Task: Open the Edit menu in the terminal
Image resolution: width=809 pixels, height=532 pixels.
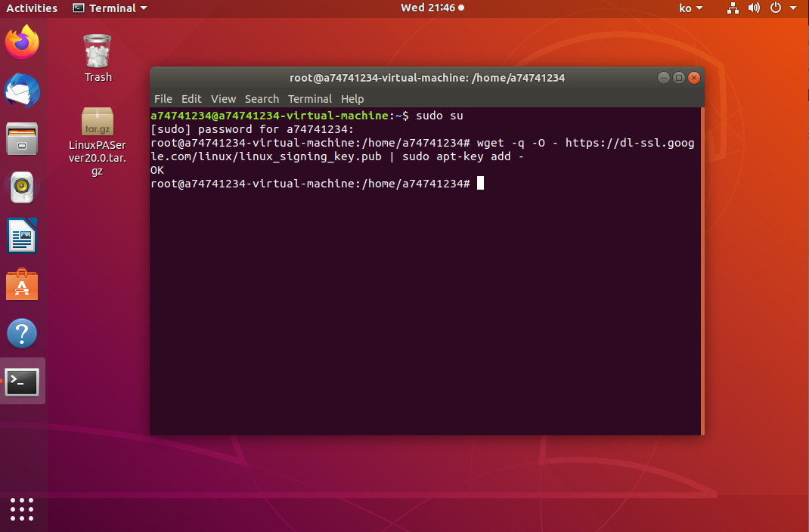Action: (x=191, y=99)
